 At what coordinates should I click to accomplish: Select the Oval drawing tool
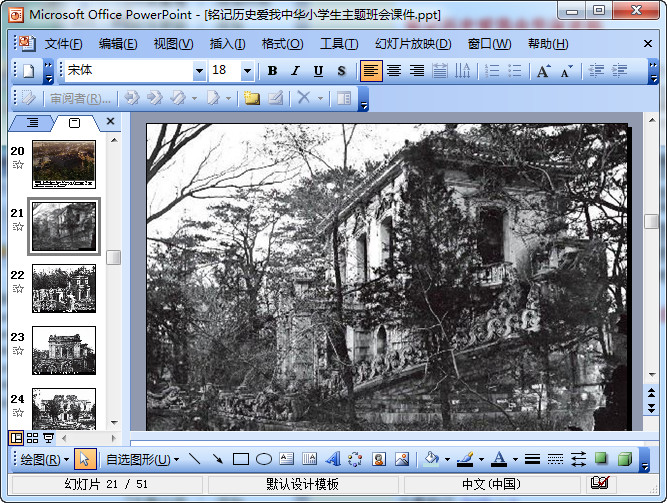(264, 459)
